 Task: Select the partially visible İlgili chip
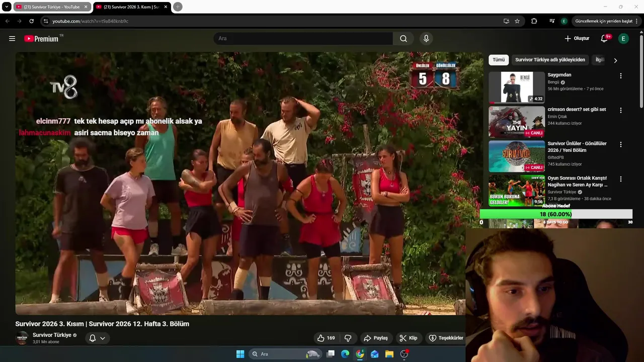pos(599,60)
